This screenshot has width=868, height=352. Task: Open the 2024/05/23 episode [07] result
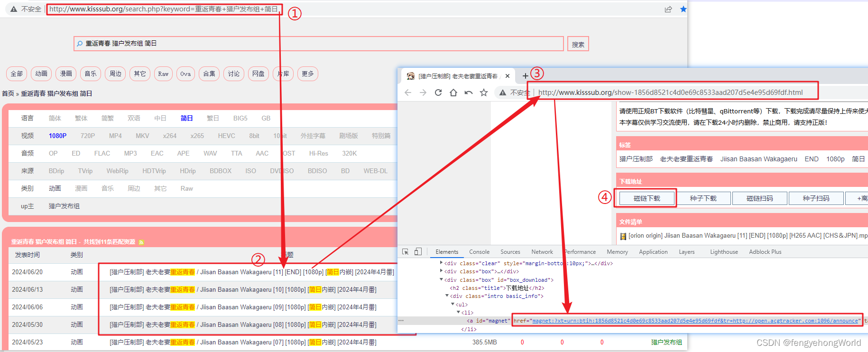tap(243, 342)
